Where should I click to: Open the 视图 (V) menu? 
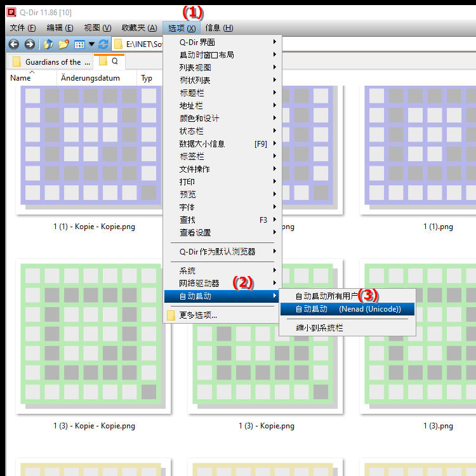(98, 28)
